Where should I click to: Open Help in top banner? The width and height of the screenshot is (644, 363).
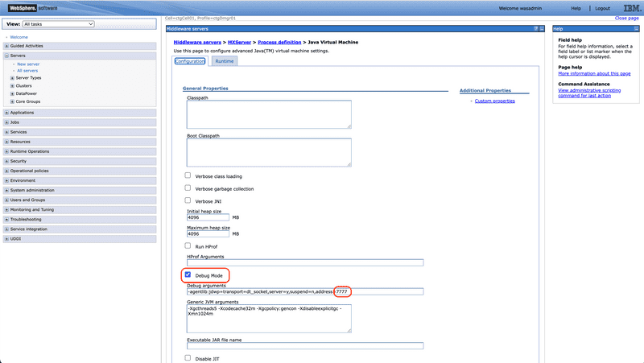576,8
